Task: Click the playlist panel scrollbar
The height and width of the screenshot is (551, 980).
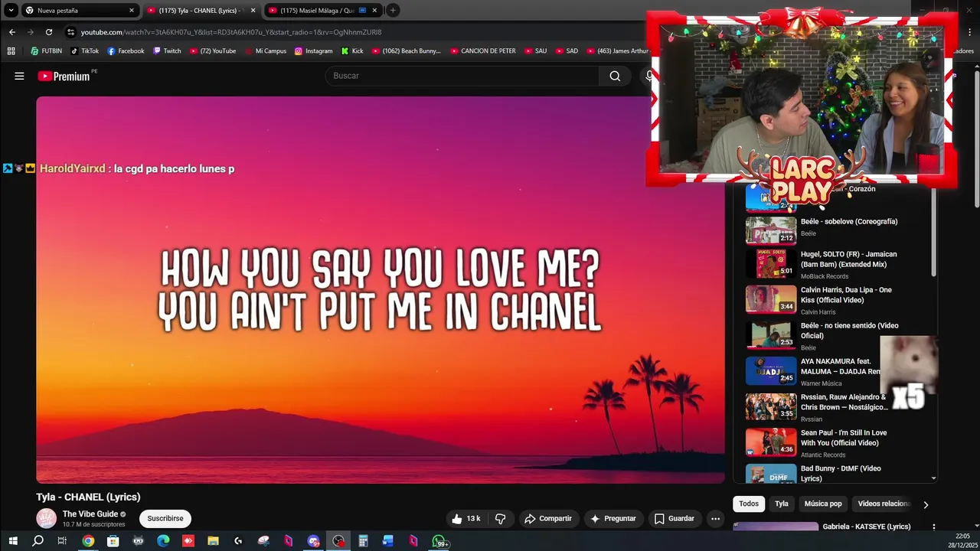Action: coord(933,233)
